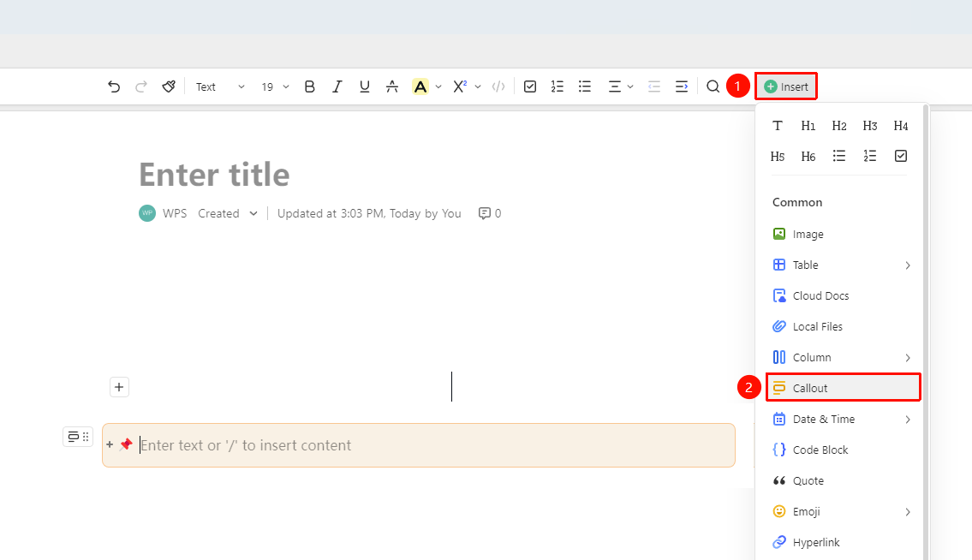Insert Heading 1 from Insert panel
The width and height of the screenshot is (972, 560).
coord(808,126)
